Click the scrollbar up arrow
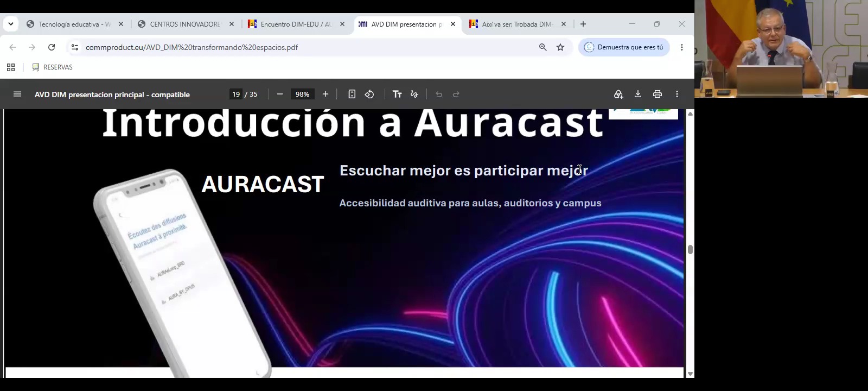This screenshot has width=868, height=391. tap(691, 113)
